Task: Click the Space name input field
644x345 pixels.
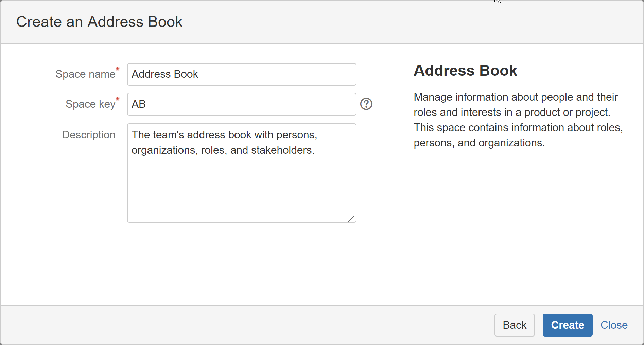Action: pyautogui.click(x=241, y=74)
